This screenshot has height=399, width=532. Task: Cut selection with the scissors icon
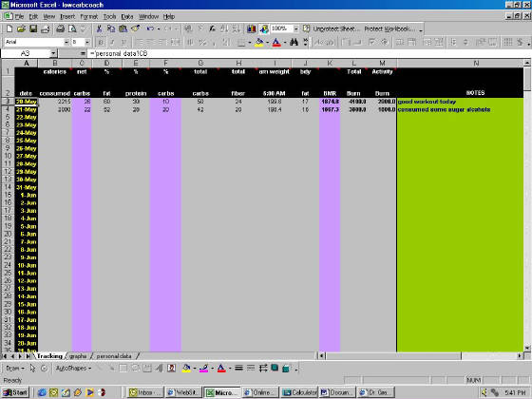(99, 29)
